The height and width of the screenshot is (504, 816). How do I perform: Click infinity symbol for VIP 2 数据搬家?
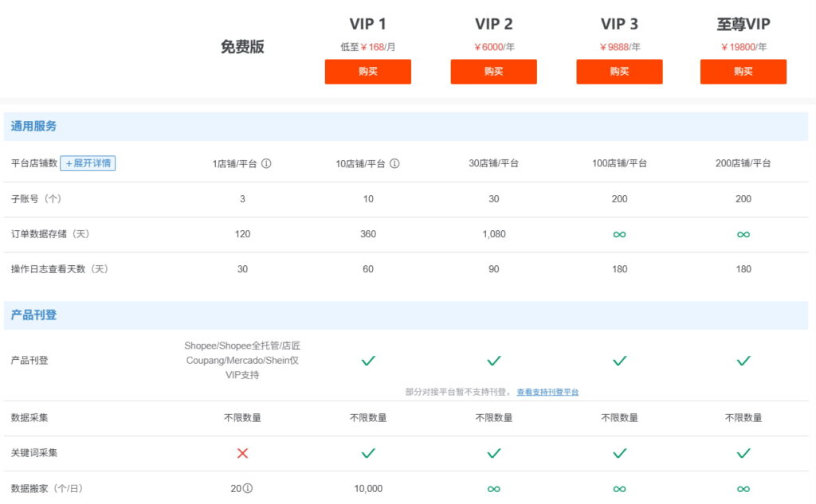(493, 488)
